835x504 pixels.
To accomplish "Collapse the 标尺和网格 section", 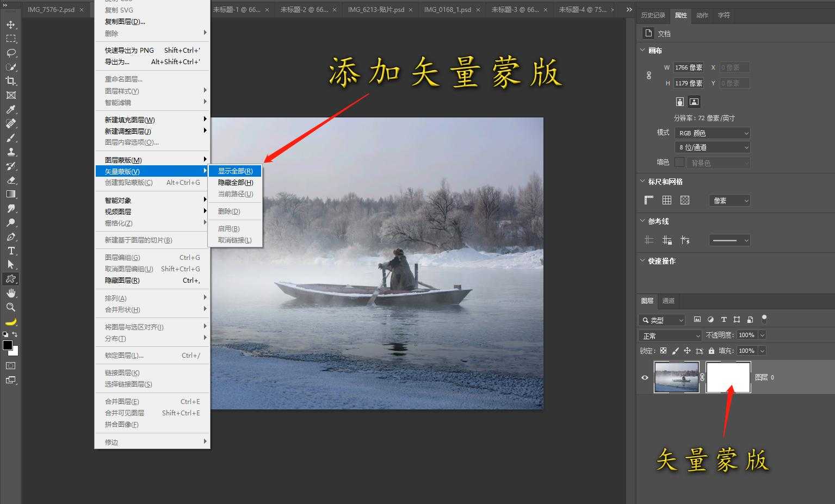I will pyautogui.click(x=642, y=181).
